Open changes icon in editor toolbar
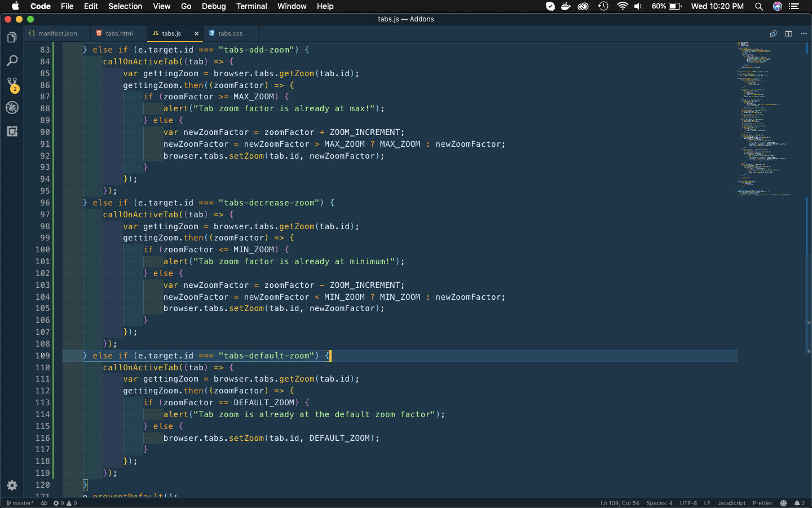The image size is (812, 508). pyautogui.click(x=773, y=33)
